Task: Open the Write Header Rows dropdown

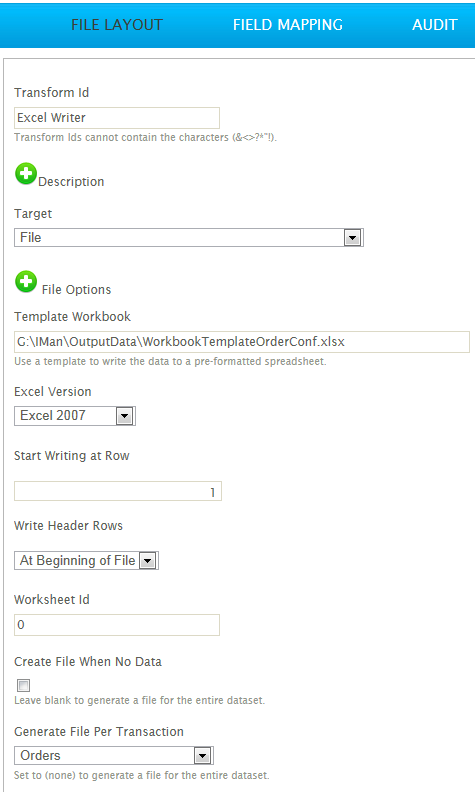Action: coord(148,561)
